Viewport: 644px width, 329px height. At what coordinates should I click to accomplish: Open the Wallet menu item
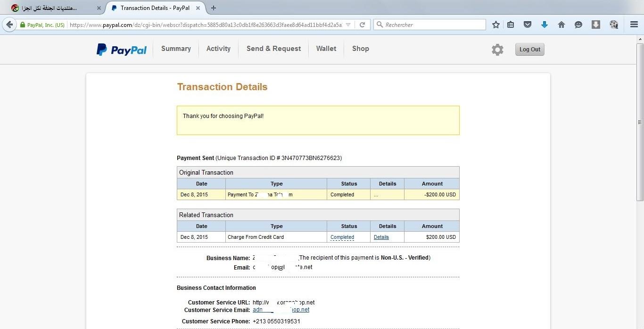(326, 49)
